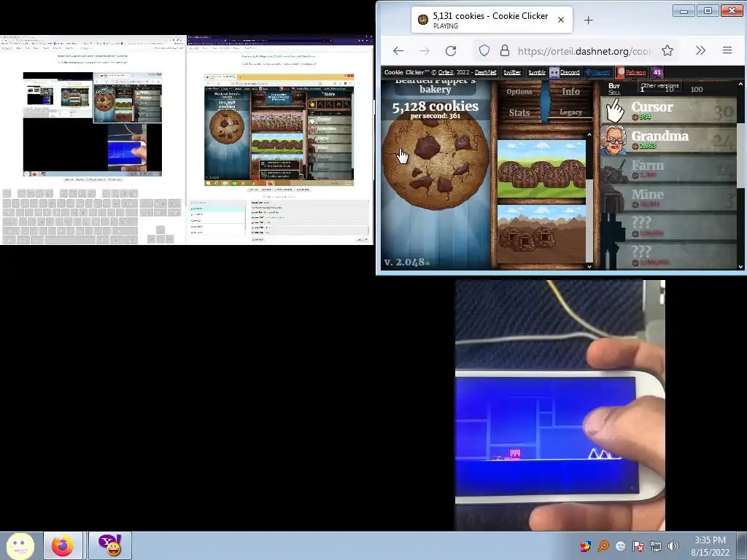Set the store bulk amount to 1
The width and height of the screenshot is (747, 560).
[x=642, y=90]
